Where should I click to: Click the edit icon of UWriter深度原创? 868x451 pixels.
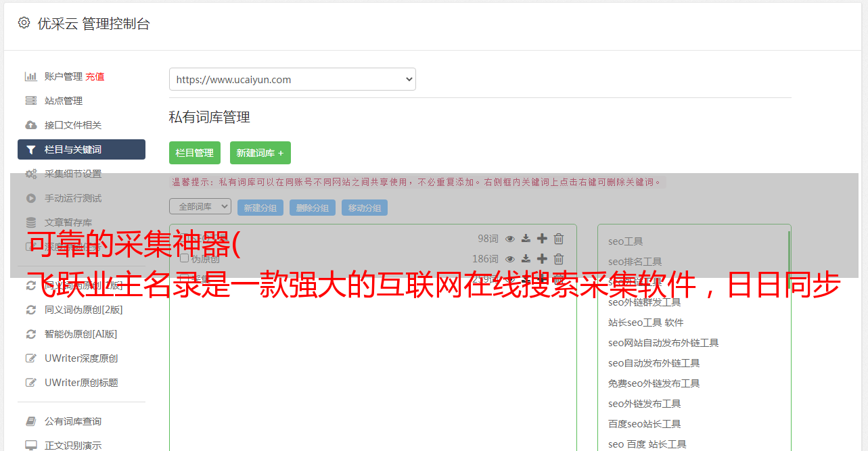click(x=31, y=358)
